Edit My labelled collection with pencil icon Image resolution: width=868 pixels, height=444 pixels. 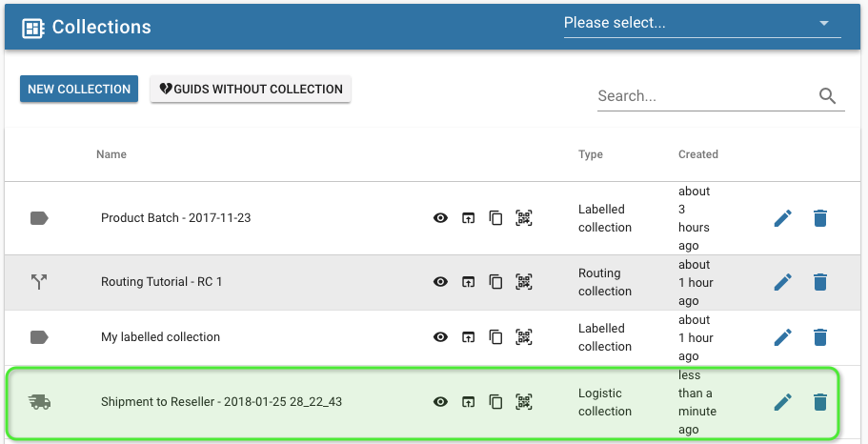click(x=783, y=337)
